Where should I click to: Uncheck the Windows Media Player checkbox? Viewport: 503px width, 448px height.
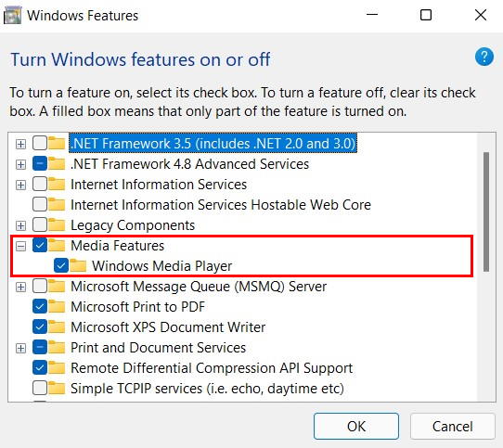[x=61, y=265]
